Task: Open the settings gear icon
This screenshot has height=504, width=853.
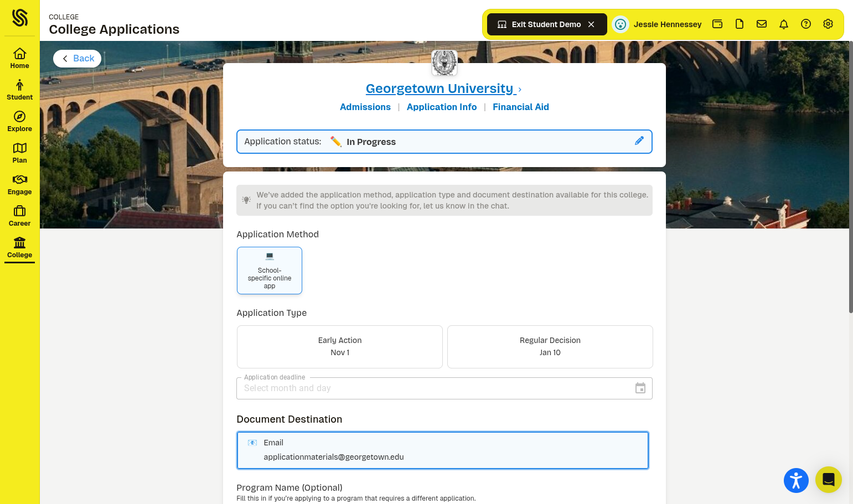Action: pos(828,24)
